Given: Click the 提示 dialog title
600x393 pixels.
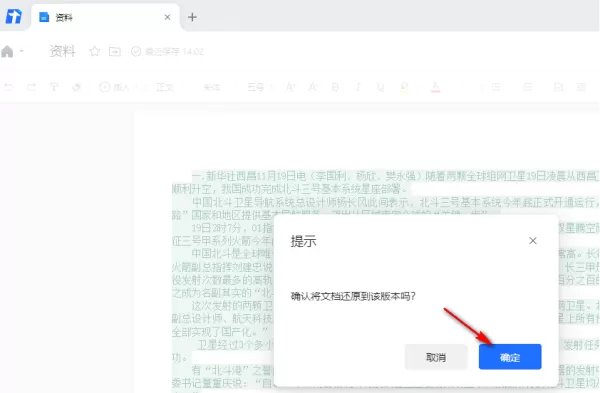Looking at the screenshot, I should (303, 241).
